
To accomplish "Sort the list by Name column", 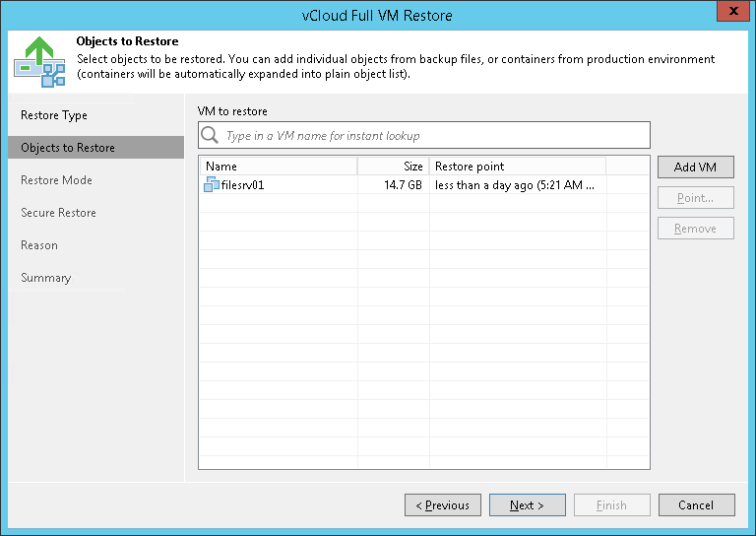I will [x=278, y=167].
